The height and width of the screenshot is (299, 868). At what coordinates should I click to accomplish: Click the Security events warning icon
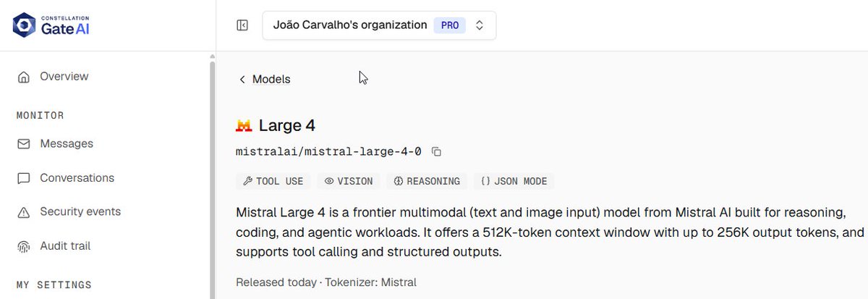(24, 212)
